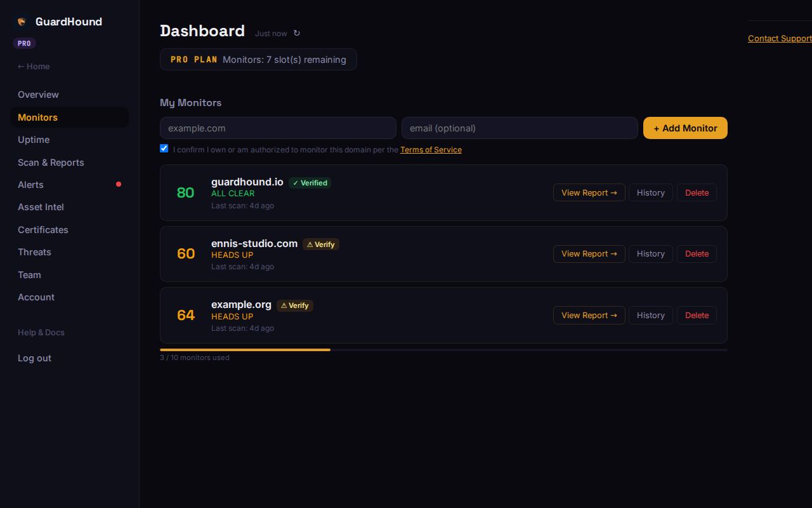Viewport: 812px width, 508px height.
Task: View the report for ennis-studio.com
Action: coord(589,254)
